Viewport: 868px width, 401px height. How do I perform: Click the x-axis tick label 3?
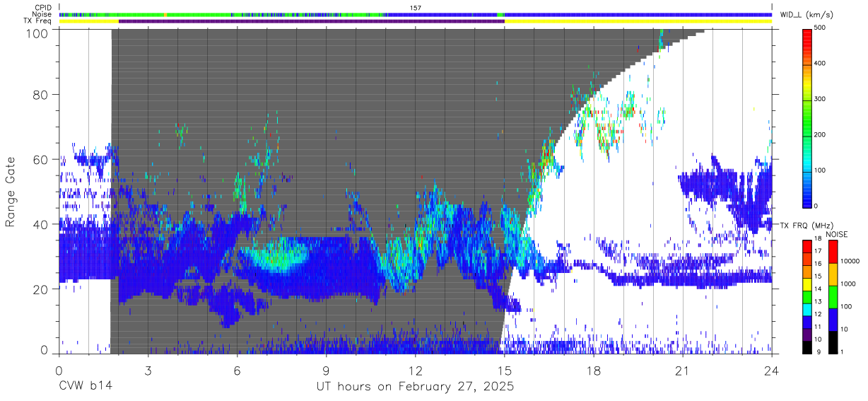coord(148,371)
